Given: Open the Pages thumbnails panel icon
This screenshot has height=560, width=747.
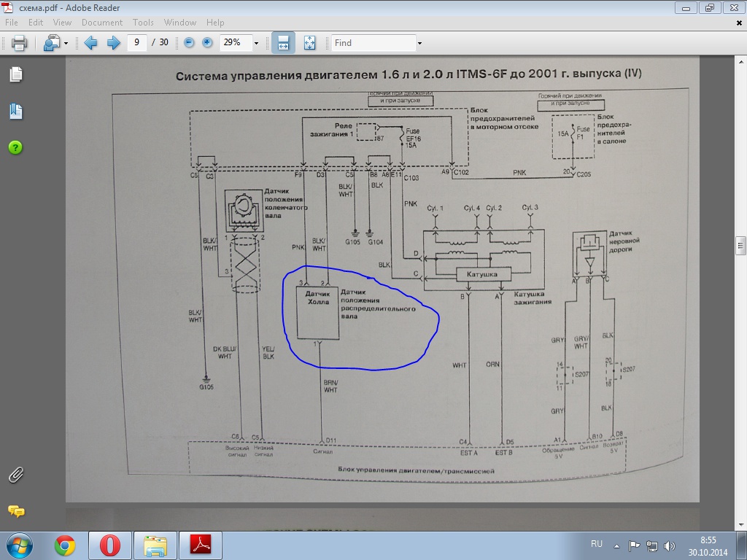Looking at the screenshot, I should click(x=15, y=74).
